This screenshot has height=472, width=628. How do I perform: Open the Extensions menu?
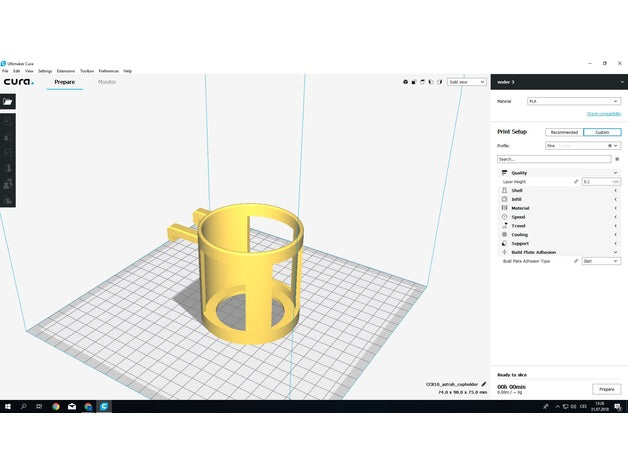66,71
